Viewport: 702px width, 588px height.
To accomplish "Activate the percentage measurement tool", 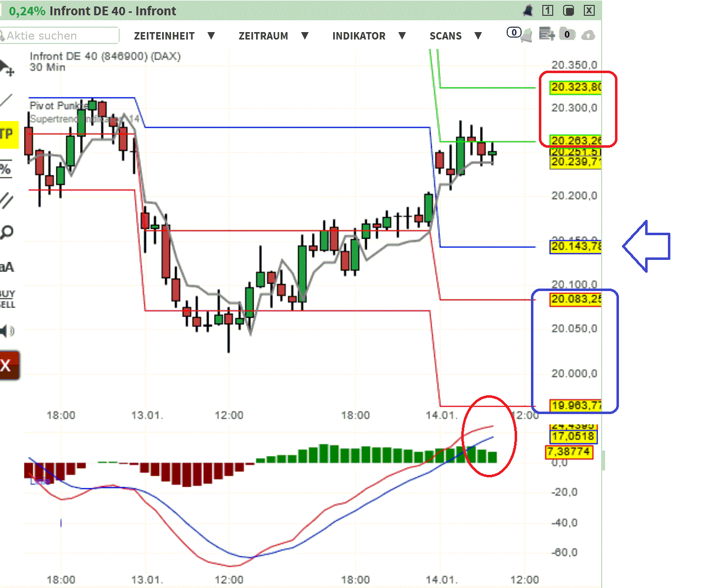I will (x=6, y=168).
